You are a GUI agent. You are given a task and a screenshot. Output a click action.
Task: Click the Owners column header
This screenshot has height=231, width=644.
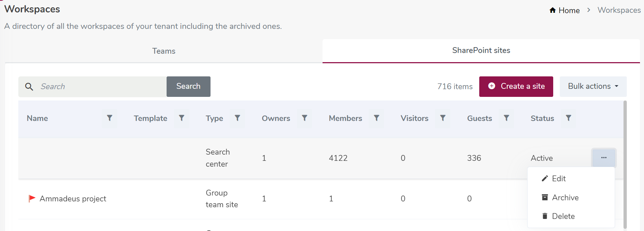(276, 118)
